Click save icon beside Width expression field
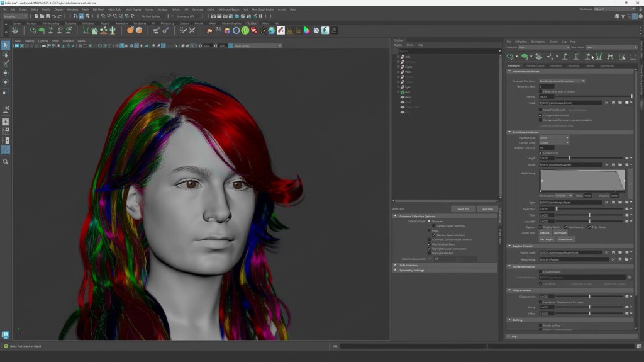This screenshot has height=362, width=644. tap(613, 165)
